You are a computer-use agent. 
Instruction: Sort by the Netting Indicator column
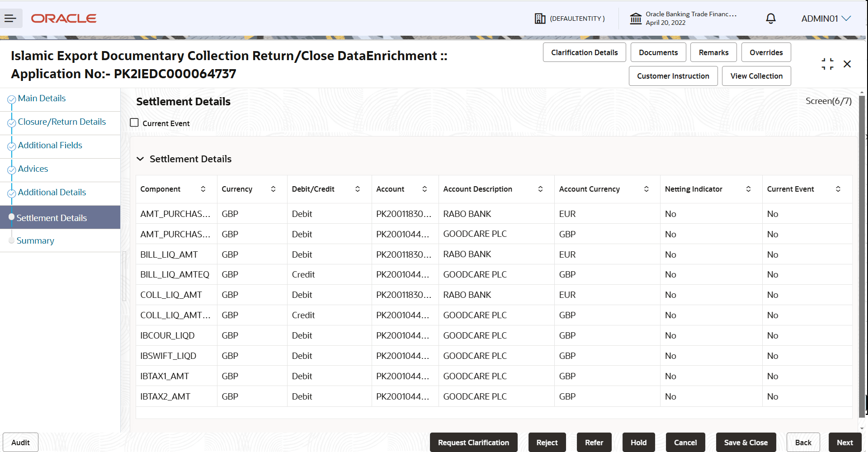(x=748, y=189)
